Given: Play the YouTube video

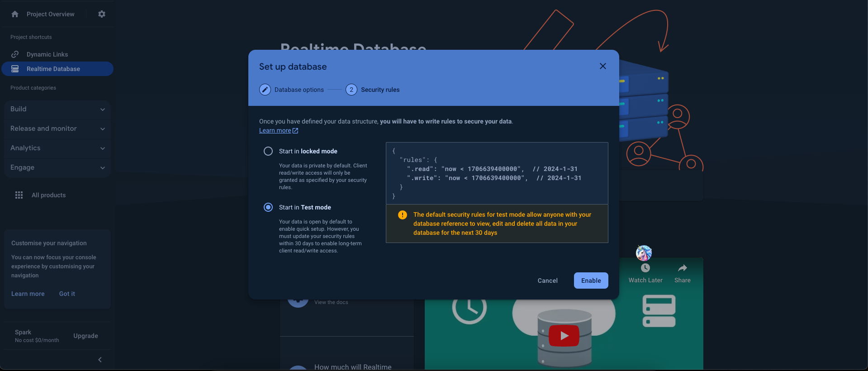Looking at the screenshot, I should point(564,336).
